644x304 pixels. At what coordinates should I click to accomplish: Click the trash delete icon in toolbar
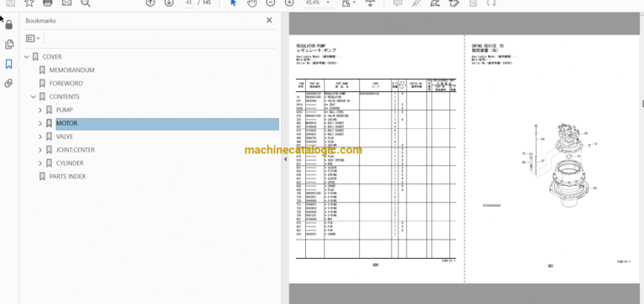pos(473,3)
